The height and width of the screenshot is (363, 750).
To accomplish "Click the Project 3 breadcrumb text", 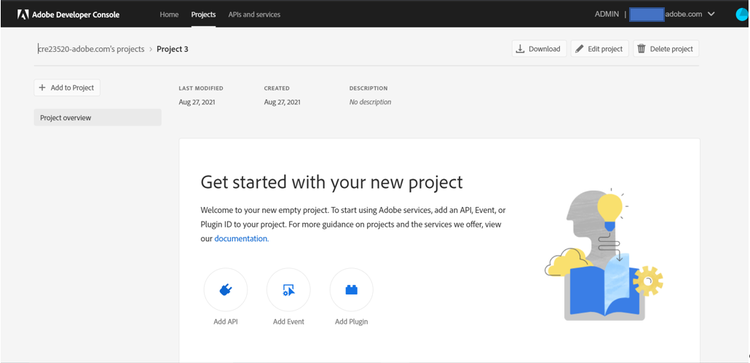I will pyautogui.click(x=172, y=49).
